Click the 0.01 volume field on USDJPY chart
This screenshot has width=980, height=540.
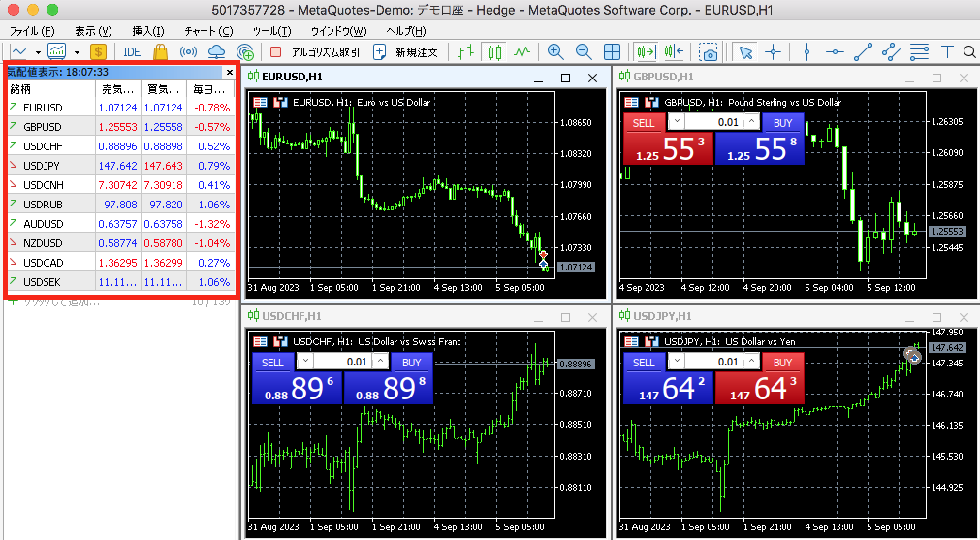click(x=714, y=362)
